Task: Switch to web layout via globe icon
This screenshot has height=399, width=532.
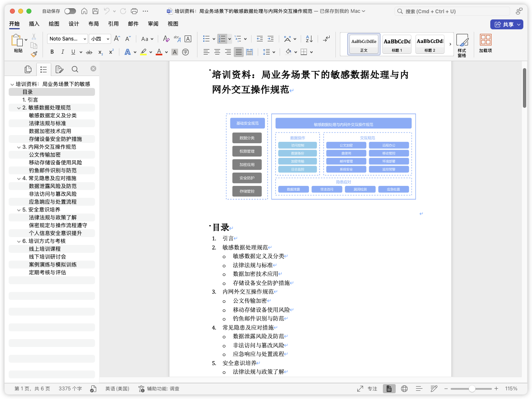Action: pyautogui.click(x=404, y=388)
